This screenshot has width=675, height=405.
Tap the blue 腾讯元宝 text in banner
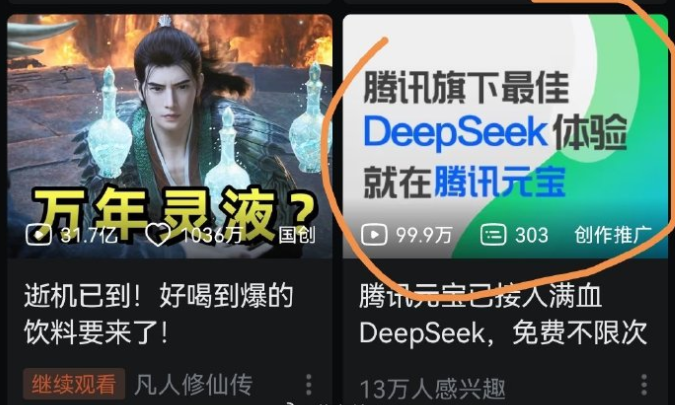pyautogui.click(x=500, y=182)
